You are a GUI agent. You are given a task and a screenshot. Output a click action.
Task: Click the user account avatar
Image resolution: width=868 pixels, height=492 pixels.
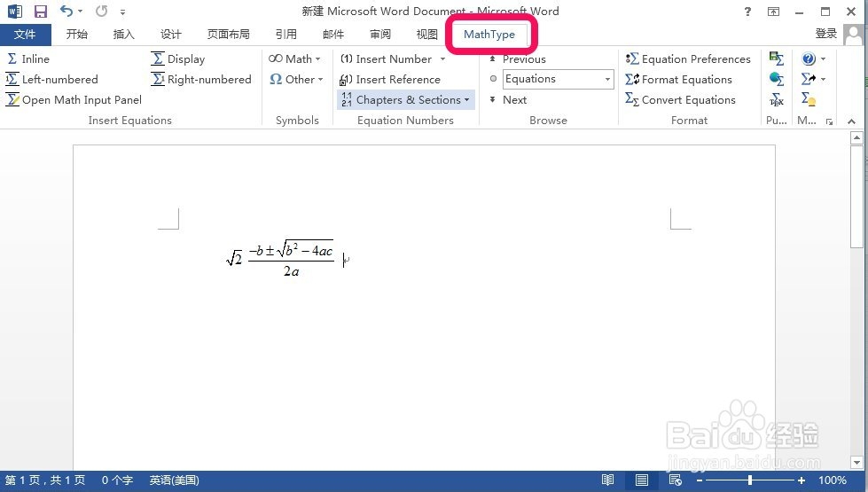[x=854, y=35]
